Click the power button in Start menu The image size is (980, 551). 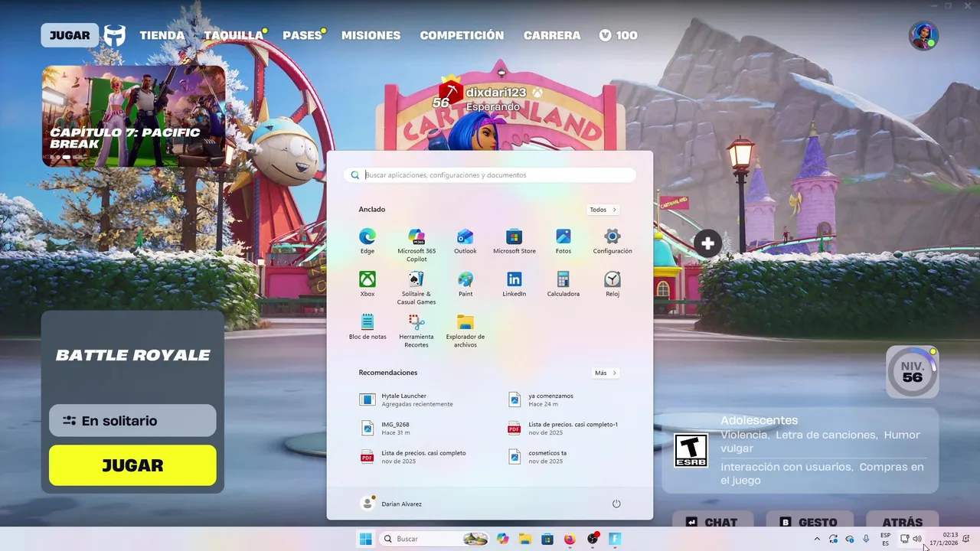616,504
